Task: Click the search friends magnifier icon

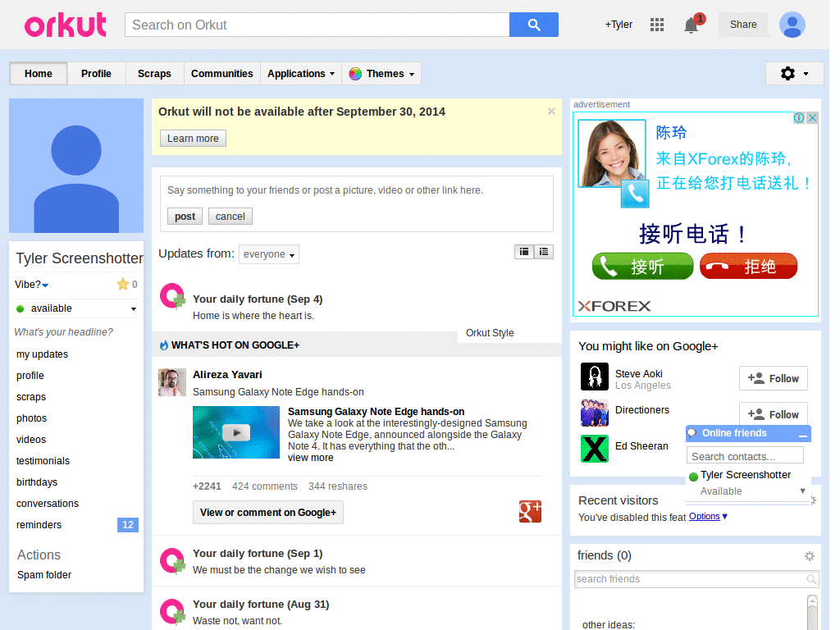Action: point(811,579)
